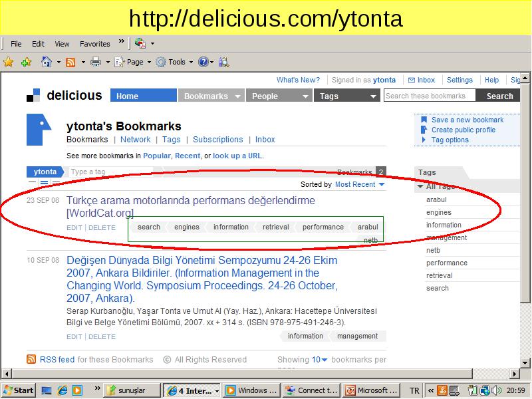Click the Search these bookmarks field
Image resolution: width=532 pixels, height=399 pixels.
pyautogui.click(x=430, y=96)
